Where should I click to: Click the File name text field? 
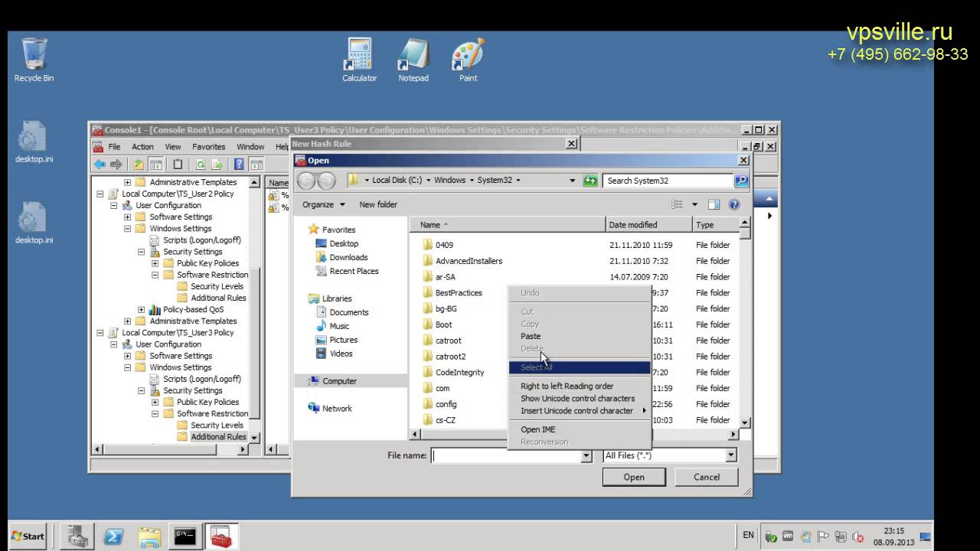pyautogui.click(x=506, y=455)
